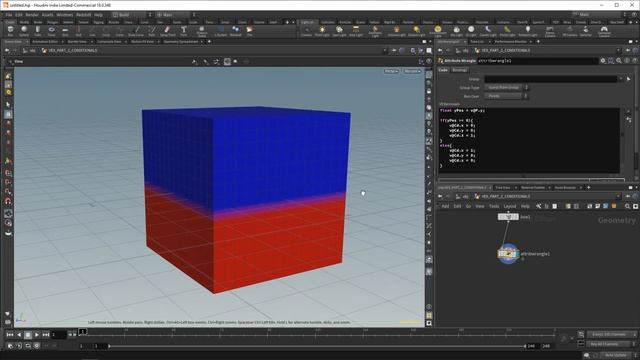Click the Gamepad Camera shelf tool
This screenshot has height=360, width=640.
coord(604,31)
